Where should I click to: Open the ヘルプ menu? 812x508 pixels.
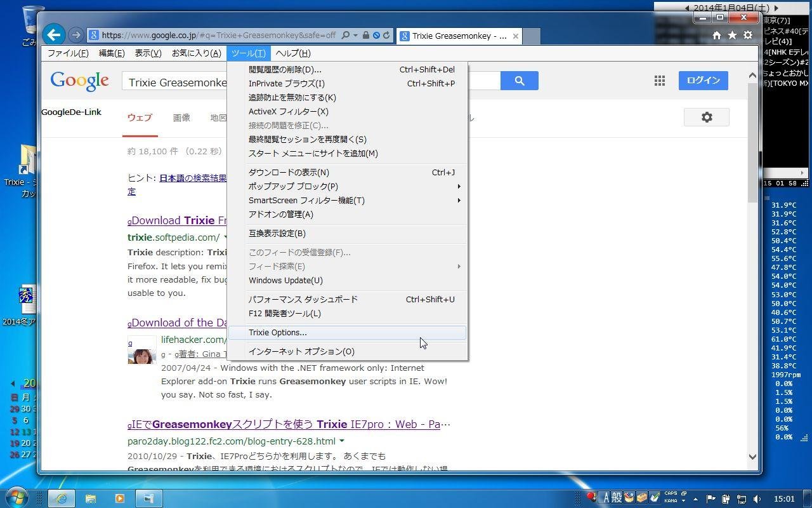tap(292, 53)
